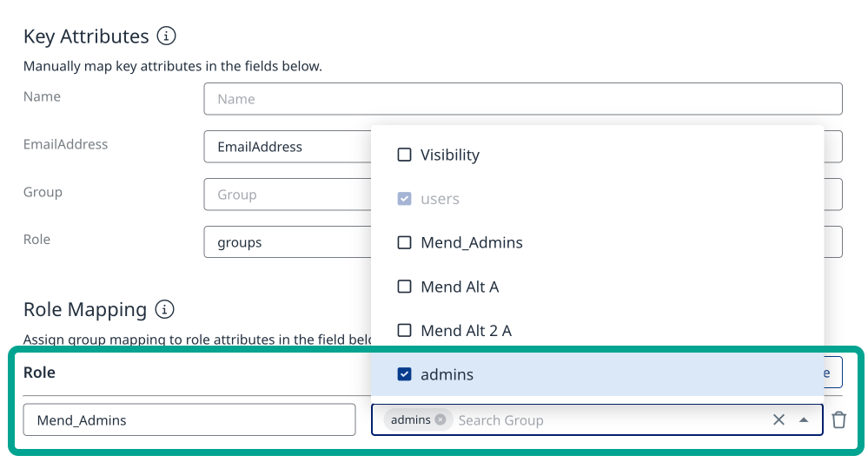Select the Mend Alt A group option
This screenshot has height=462, width=868.
pos(404,287)
